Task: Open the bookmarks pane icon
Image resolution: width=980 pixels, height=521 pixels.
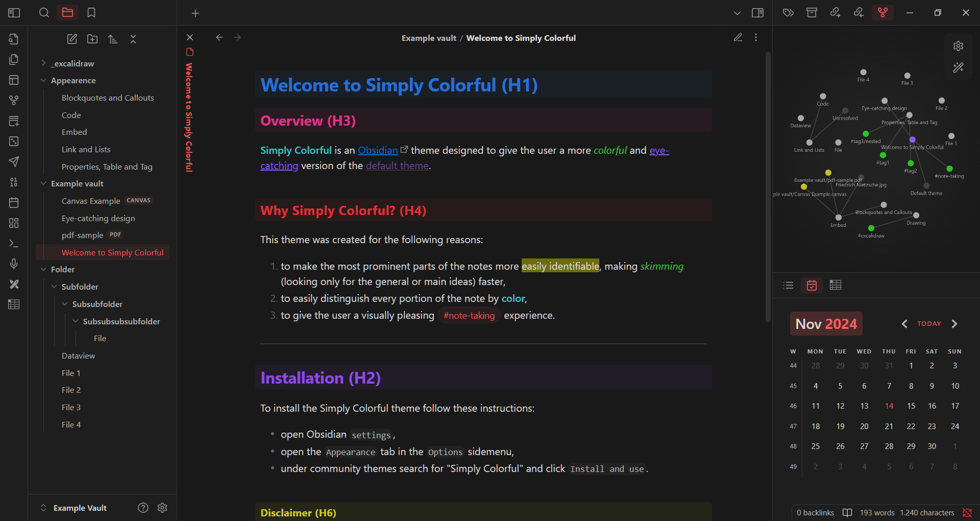Action: [91, 13]
